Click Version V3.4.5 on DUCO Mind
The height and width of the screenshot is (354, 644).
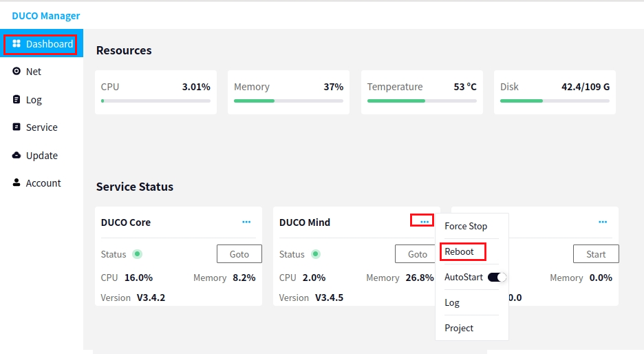pos(329,298)
